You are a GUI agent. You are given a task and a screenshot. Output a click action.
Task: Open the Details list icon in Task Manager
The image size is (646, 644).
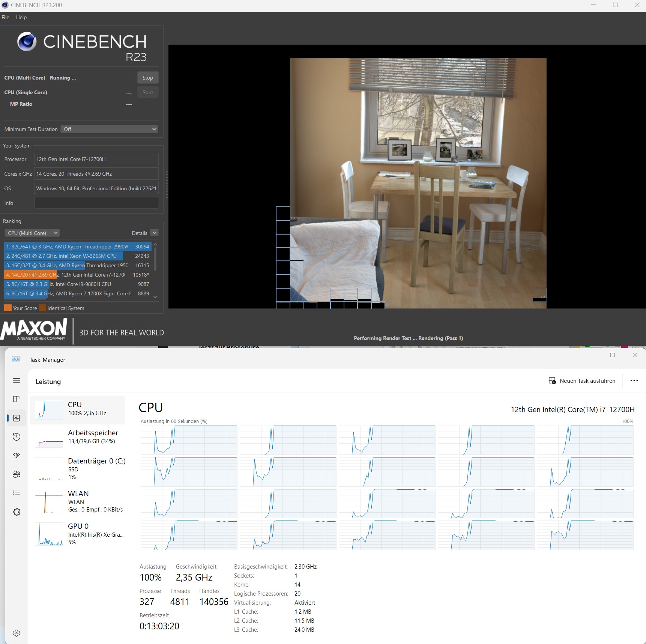pyautogui.click(x=17, y=493)
